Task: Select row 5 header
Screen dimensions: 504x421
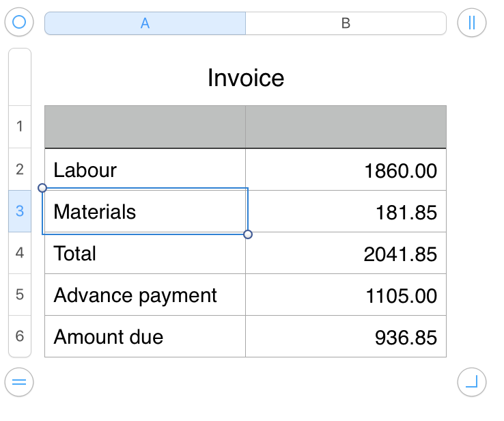Action: [x=20, y=295]
